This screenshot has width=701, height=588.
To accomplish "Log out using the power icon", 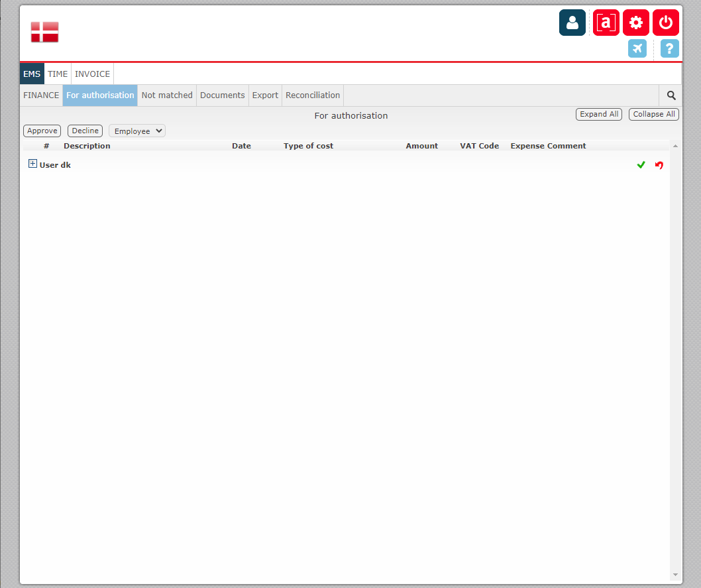I will click(665, 22).
